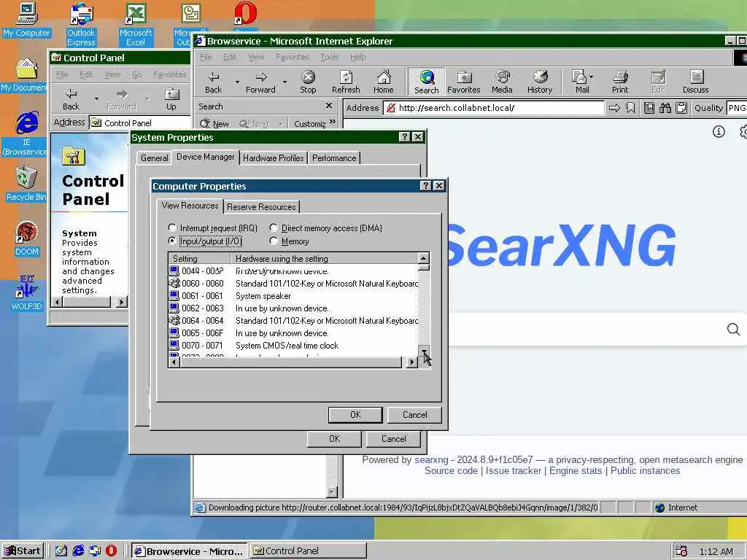
Task: Click the Up button in Control Panel window
Action: pyautogui.click(x=171, y=99)
